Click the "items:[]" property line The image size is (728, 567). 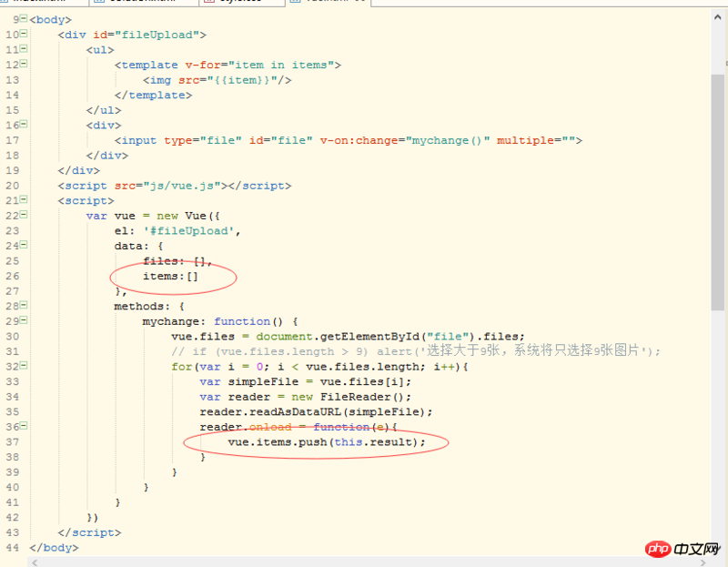[x=171, y=277]
